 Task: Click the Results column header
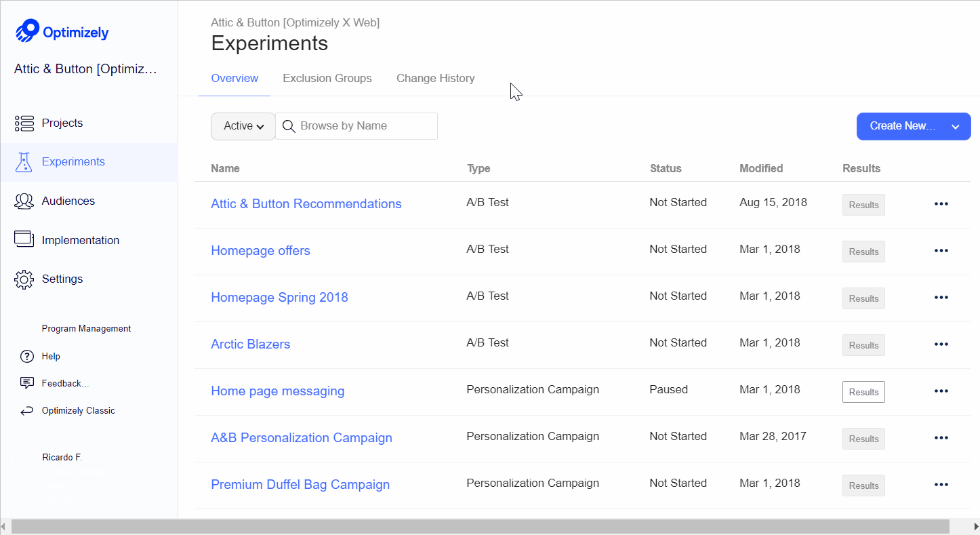point(861,169)
